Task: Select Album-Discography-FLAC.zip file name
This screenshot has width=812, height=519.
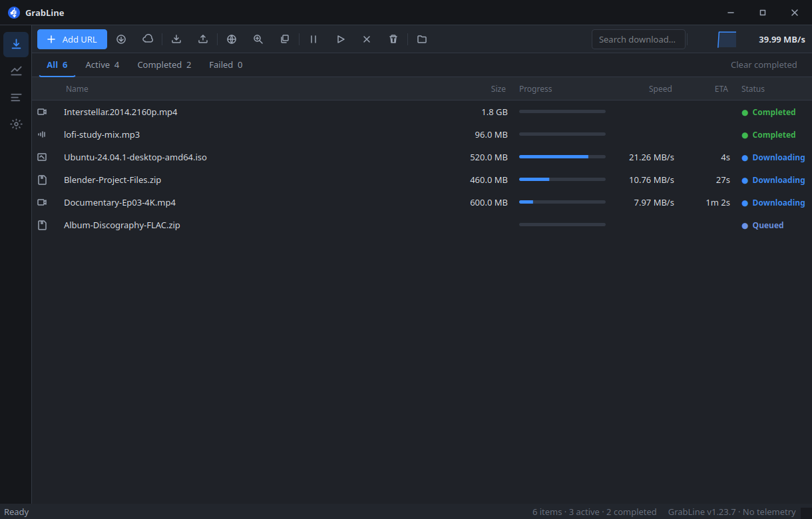Action: [x=122, y=226]
